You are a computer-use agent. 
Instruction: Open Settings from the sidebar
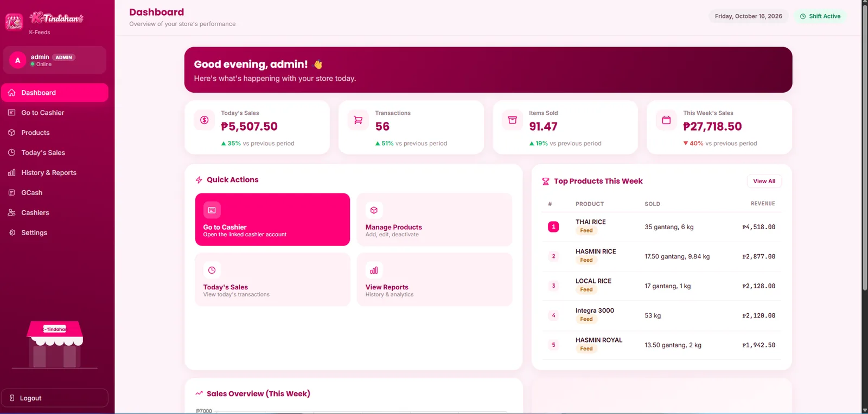[x=55, y=233]
